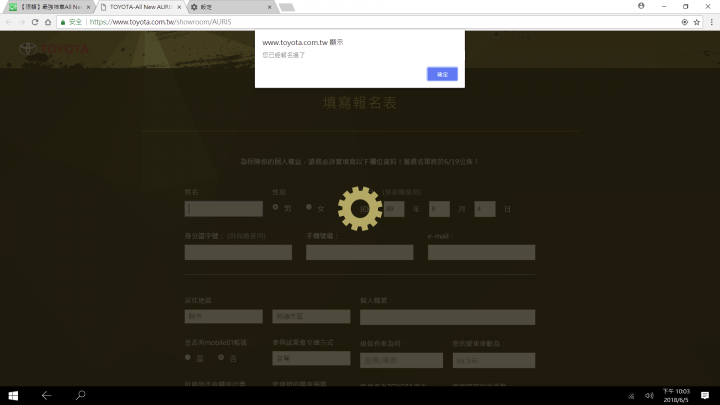
Task: Reload the page with the refresh icon
Action: point(35,22)
